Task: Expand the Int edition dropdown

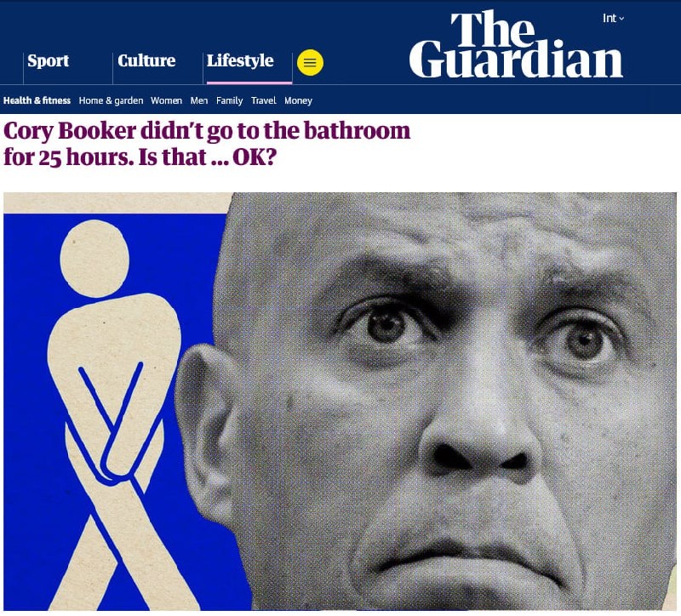Action: (x=613, y=18)
